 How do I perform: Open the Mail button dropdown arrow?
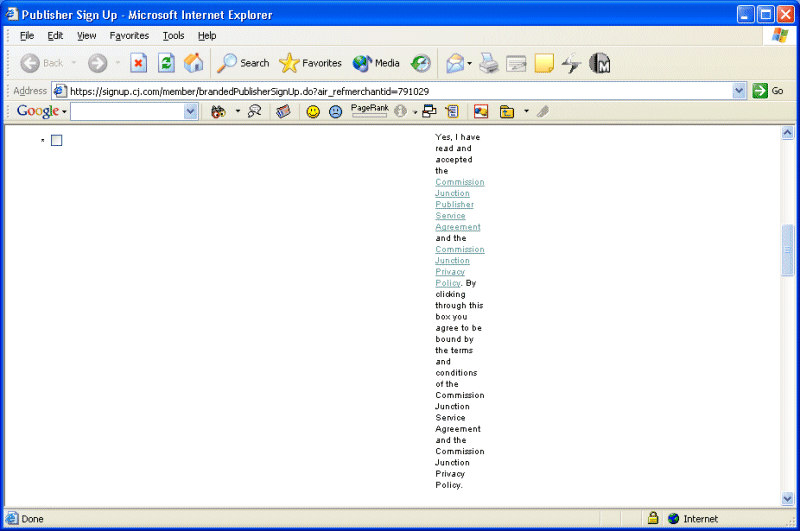pos(469,63)
